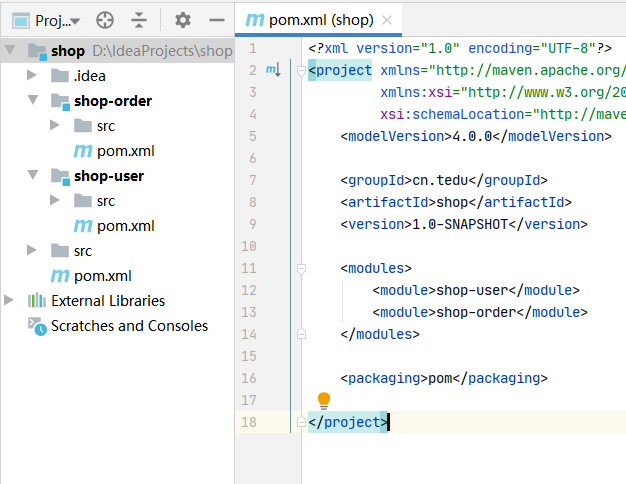Open pom.xml under shop-order
The image size is (626, 484).
(x=126, y=151)
